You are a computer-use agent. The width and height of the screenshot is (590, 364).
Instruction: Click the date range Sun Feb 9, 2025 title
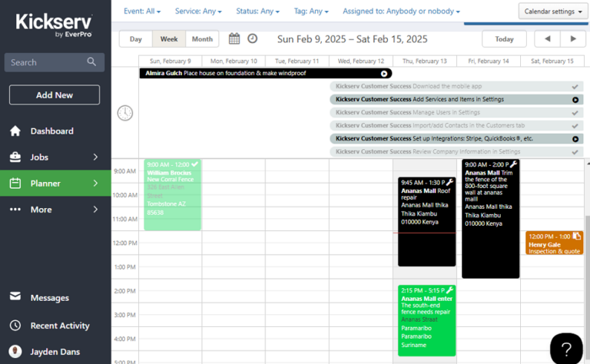352,39
